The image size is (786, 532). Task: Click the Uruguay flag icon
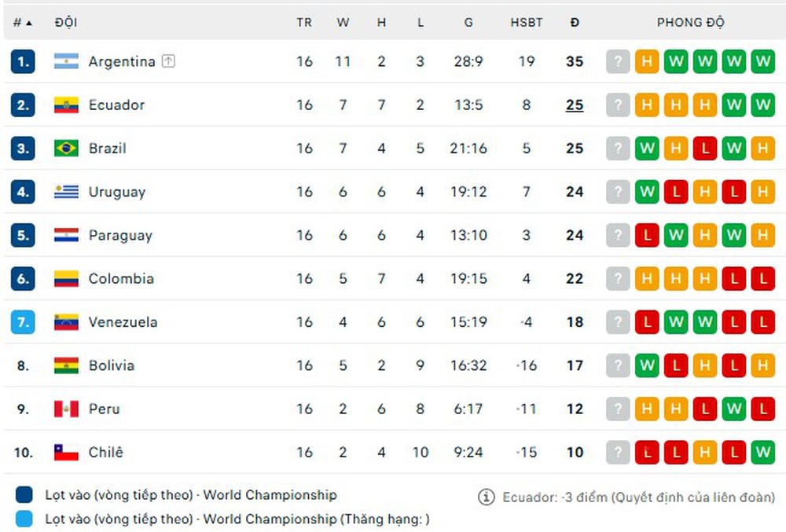point(66,192)
